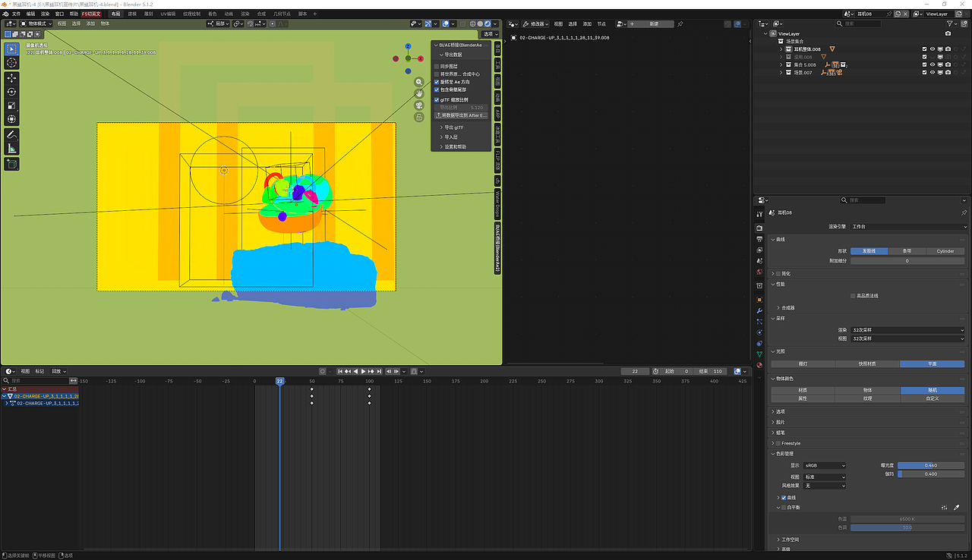Image resolution: width=972 pixels, height=560 pixels.
Task: Open the Material properties tab icon
Action: (x=759, y=365)
